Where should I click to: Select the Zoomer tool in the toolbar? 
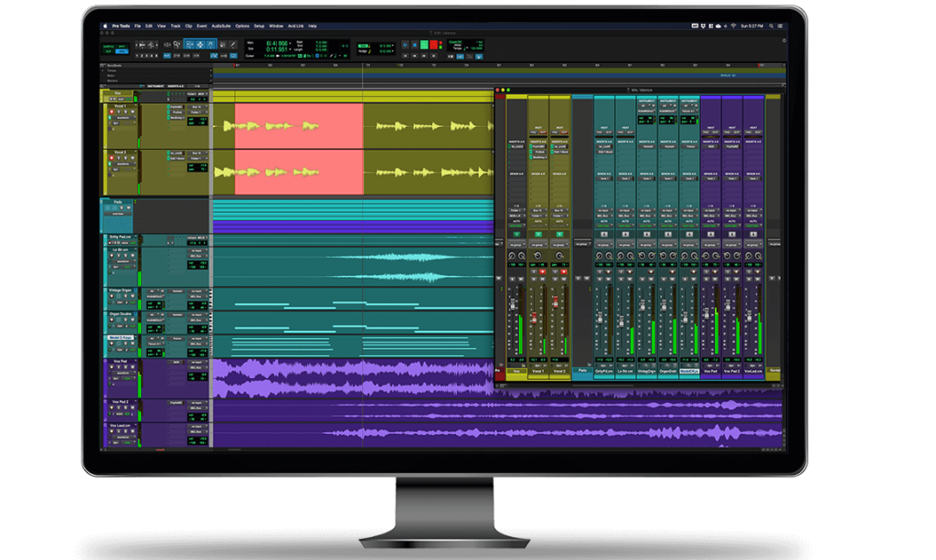[x=176, y=45]
